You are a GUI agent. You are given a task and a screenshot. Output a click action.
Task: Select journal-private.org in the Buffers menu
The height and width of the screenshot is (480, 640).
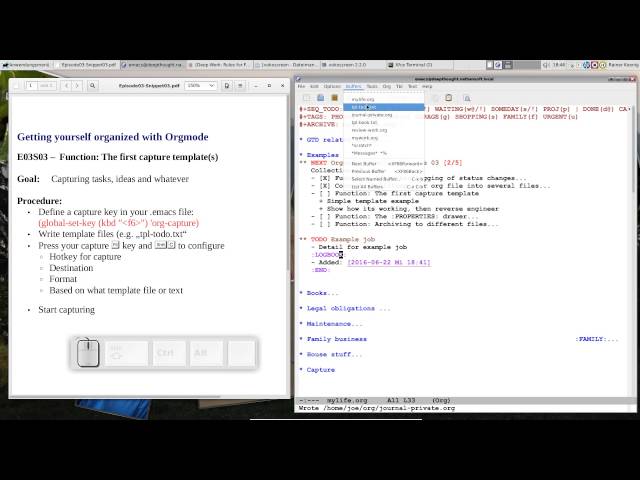pos(384,115)
